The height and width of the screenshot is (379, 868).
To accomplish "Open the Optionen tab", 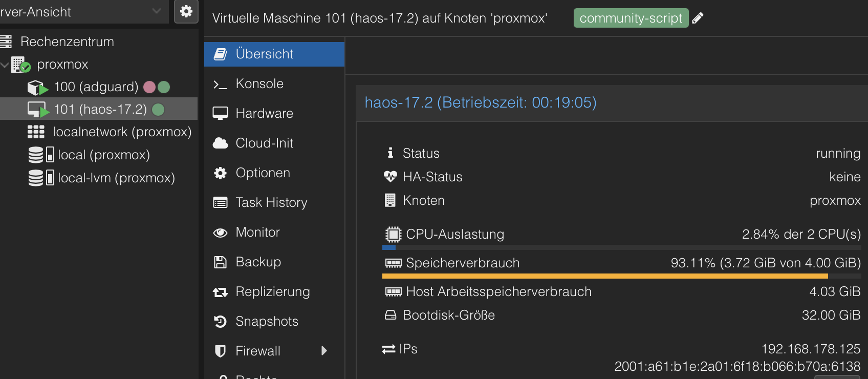I will tap(274, 173).
